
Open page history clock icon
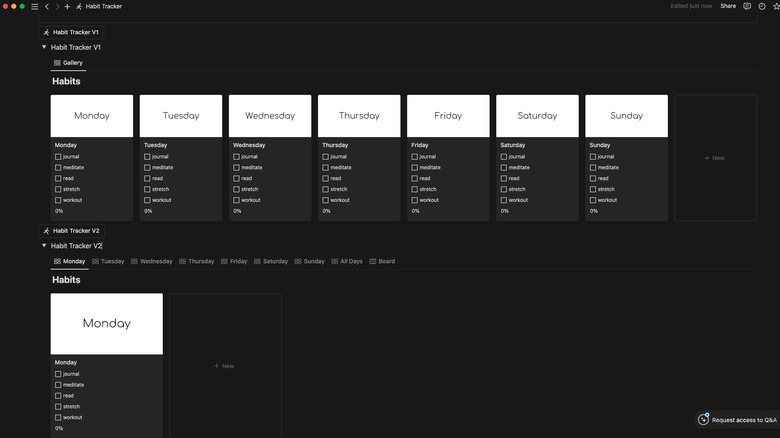762,6
